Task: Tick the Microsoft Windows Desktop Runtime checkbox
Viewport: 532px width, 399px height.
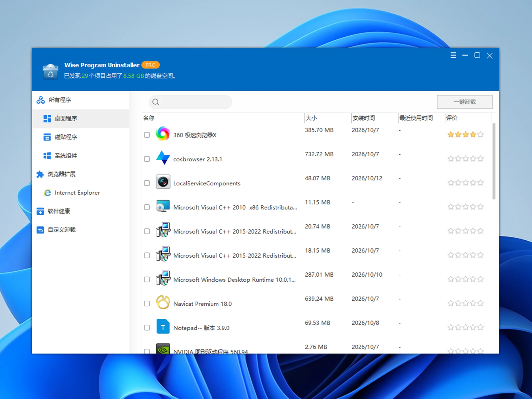Action: click(x=147, y=280)
